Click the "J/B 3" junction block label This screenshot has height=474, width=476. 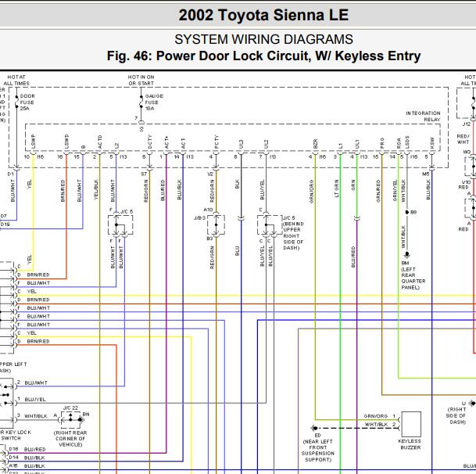click(200, 218)
